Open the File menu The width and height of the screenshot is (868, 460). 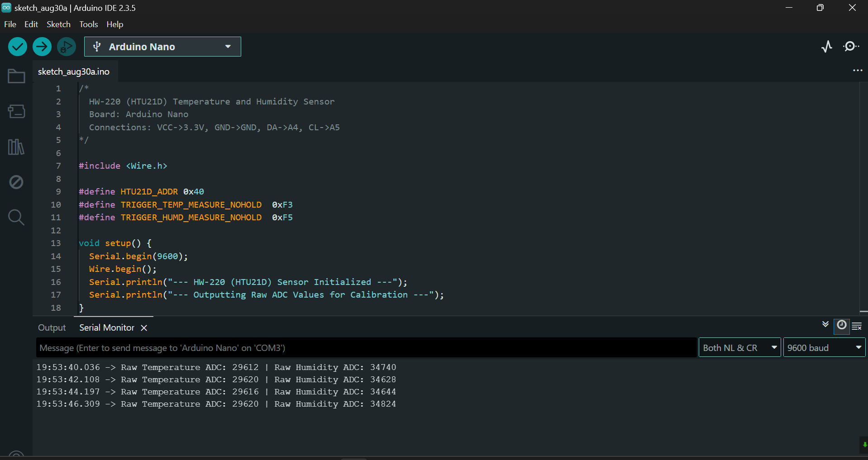(10, 24)
